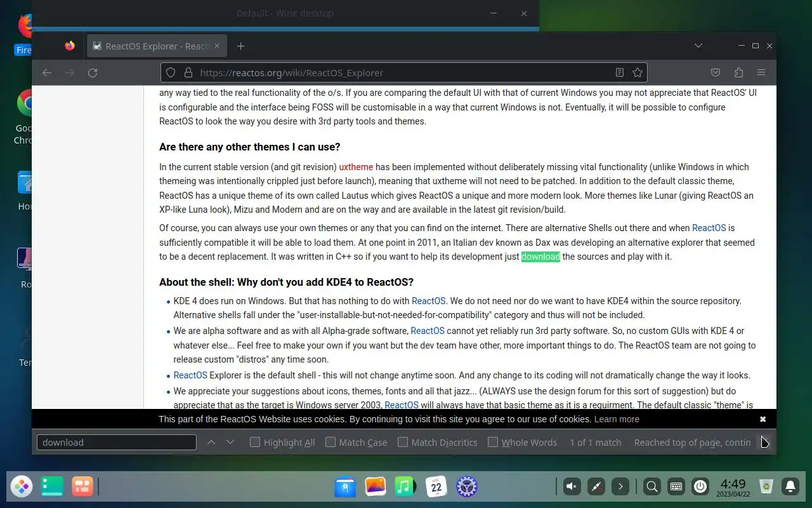
Task: Click the Default - Wine desktop window title
Action: pyautogui.click(x=285, y=13)
